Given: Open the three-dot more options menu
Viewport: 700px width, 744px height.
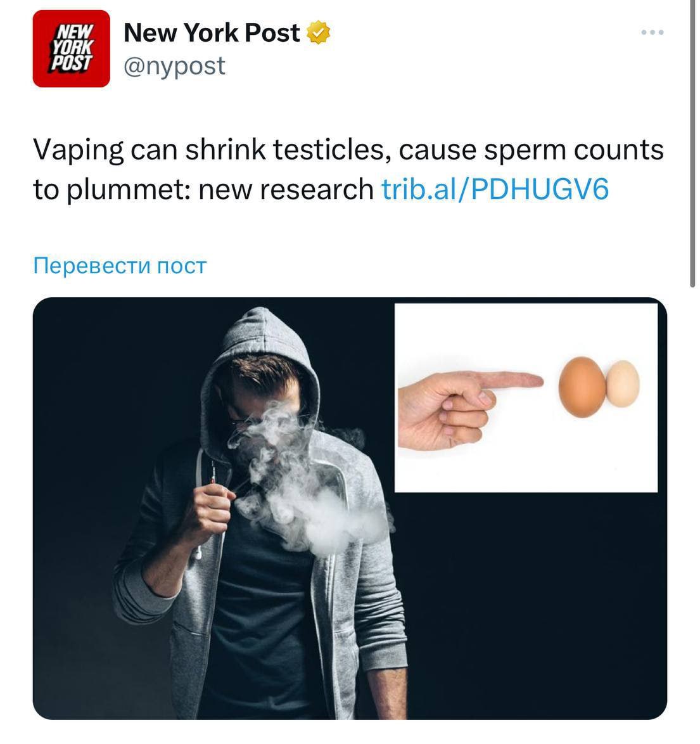Looking at the screenshot, I should pos(652,32).
